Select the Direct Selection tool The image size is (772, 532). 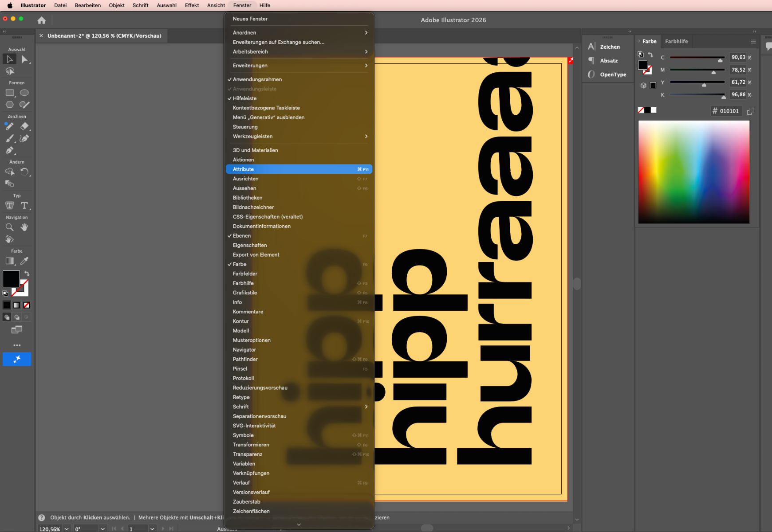pyautogui.click(x=24, y=59)
